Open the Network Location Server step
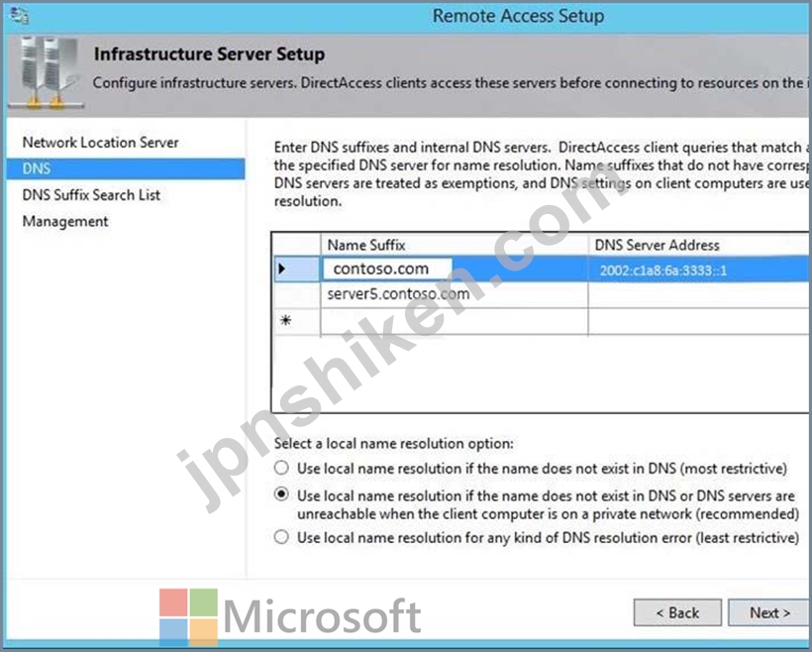The image size is (812, 652). coord(100,142)
